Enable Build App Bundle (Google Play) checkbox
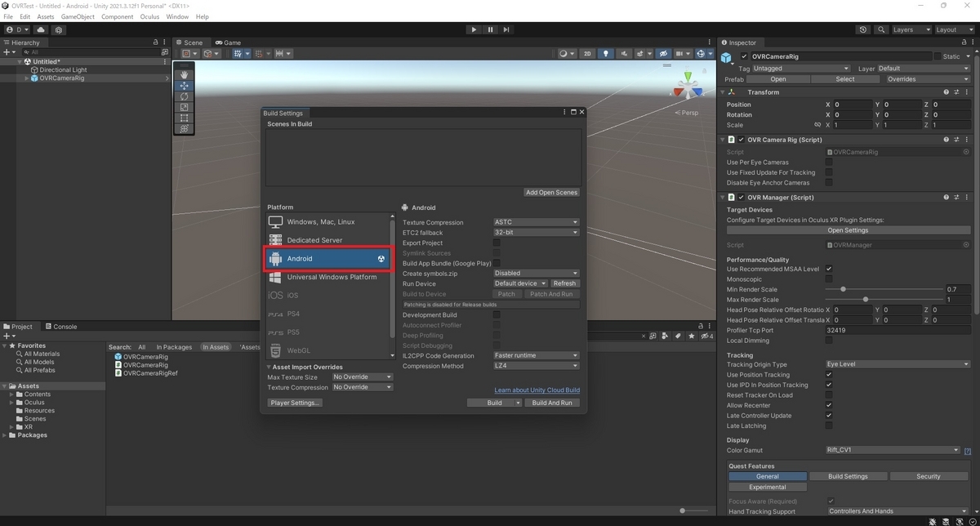This screenshot has height=526, width=980. pos(497,263)
